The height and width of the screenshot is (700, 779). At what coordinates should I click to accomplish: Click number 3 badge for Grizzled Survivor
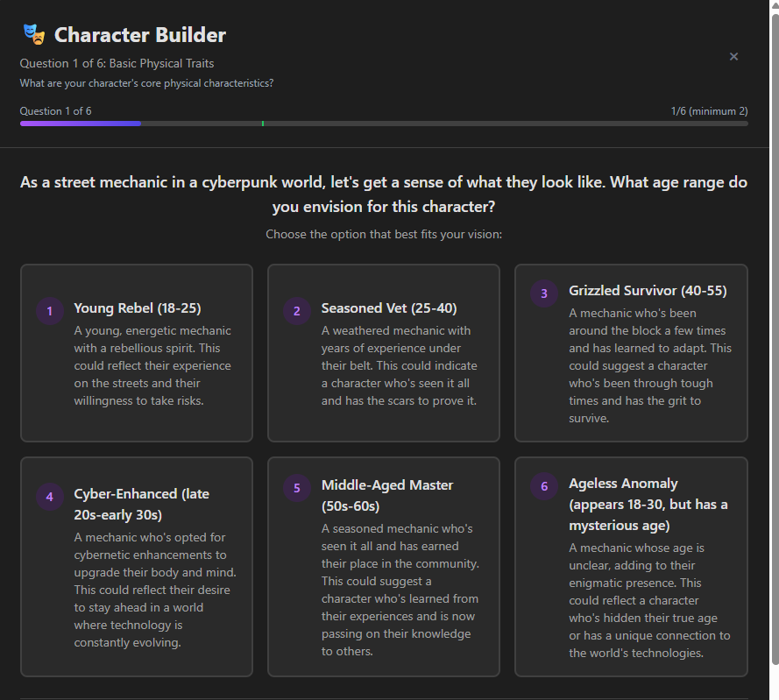(544, 293)
